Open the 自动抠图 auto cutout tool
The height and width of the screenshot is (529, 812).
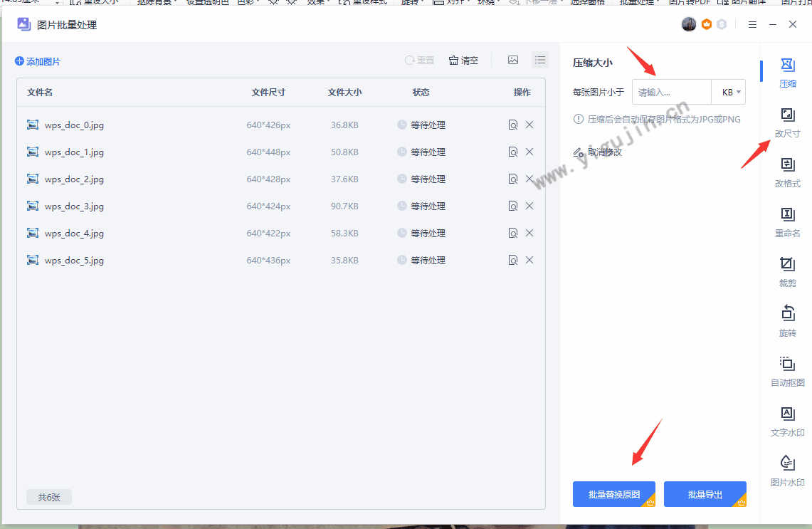[x=787, y=372]
